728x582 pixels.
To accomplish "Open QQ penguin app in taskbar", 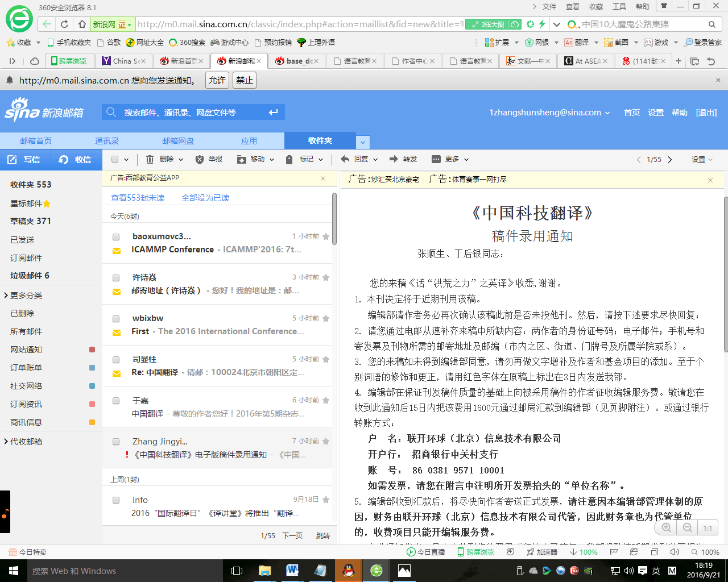I will coord(349,571).
